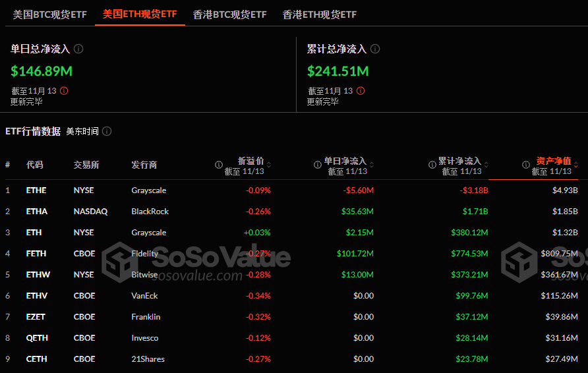
Task: Switch to 美国BTC现货ETF tab
Action: click(50, 14)
